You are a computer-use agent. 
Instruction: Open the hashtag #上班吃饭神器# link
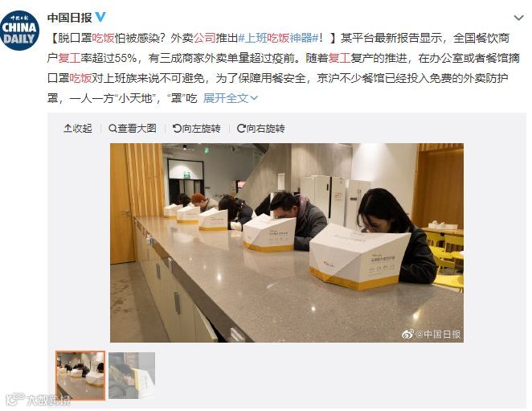[x=279, y=38]
